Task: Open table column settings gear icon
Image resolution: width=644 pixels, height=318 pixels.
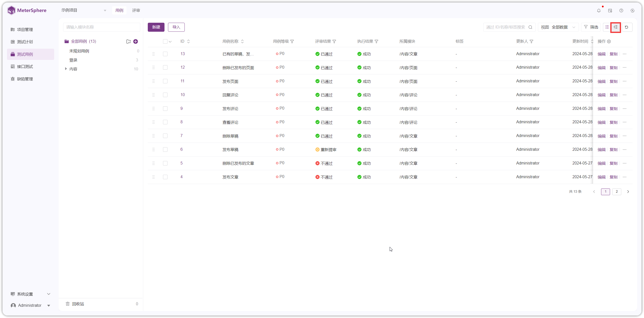Action: (609, 41)
